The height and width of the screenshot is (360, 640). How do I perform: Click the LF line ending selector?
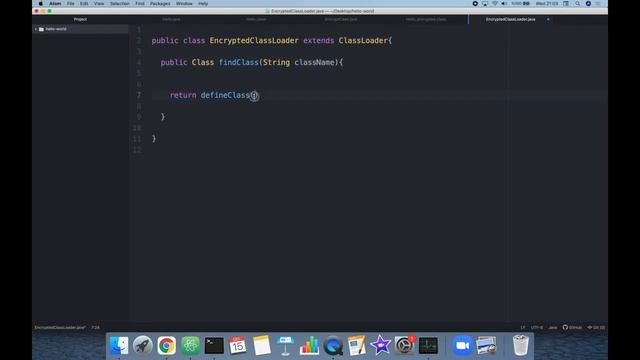[x=522, y=327]
